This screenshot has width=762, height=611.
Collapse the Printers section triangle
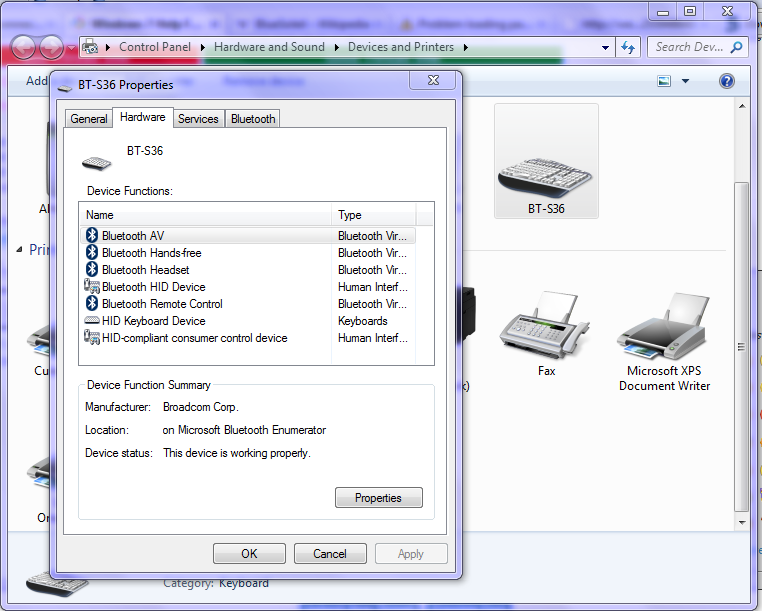tap(19, 250)
